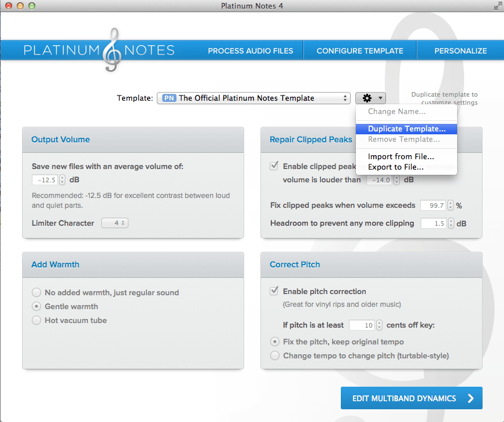
Task: Click the -14.0 dB threshold field
Action: click(380, 180)
